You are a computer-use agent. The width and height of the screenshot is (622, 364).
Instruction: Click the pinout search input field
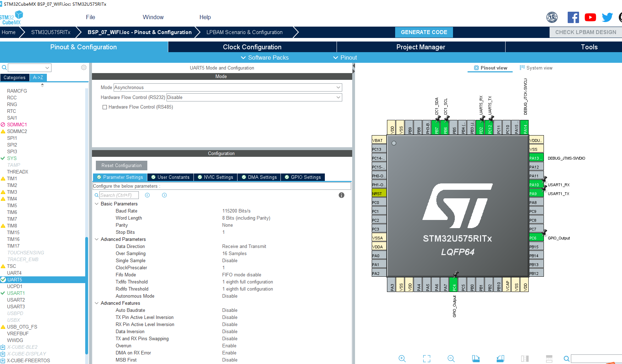pyautogui.click(x=596, y=359)
